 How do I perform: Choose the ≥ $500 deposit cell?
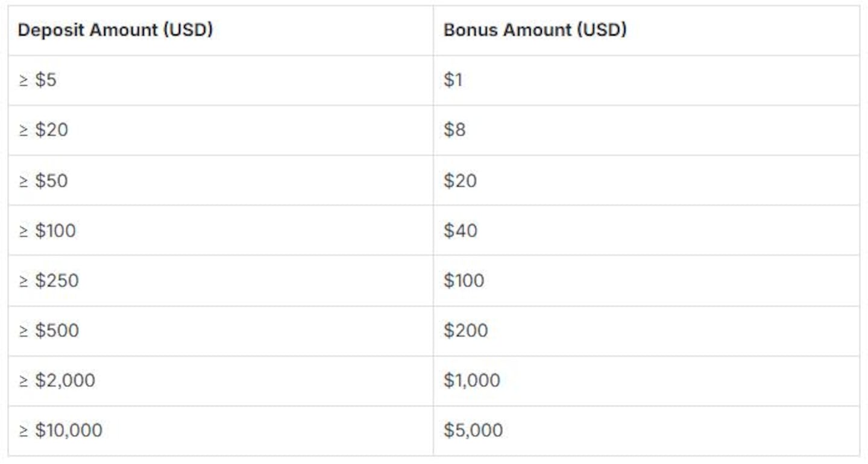click(49, 330)
